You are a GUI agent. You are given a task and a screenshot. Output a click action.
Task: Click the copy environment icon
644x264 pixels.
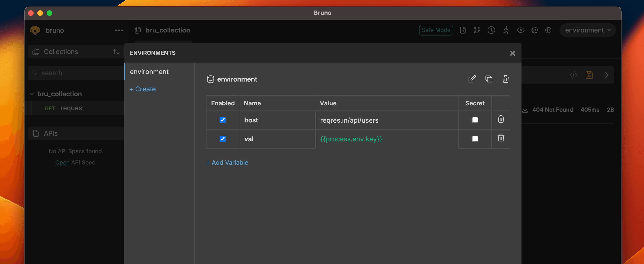(x=489, y=79)
